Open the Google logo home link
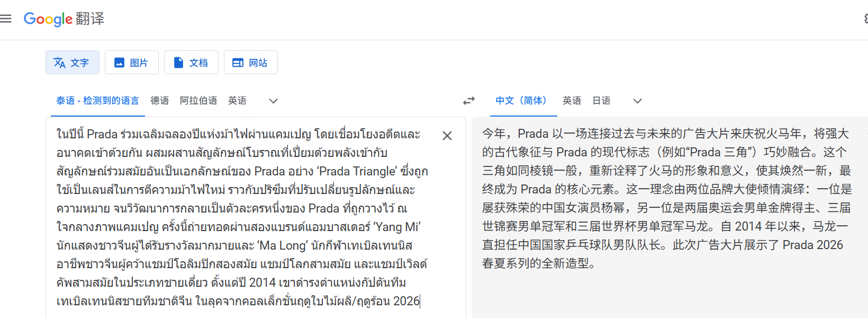The width and height of the screenshot is (868, 318). tap(48, 19)
